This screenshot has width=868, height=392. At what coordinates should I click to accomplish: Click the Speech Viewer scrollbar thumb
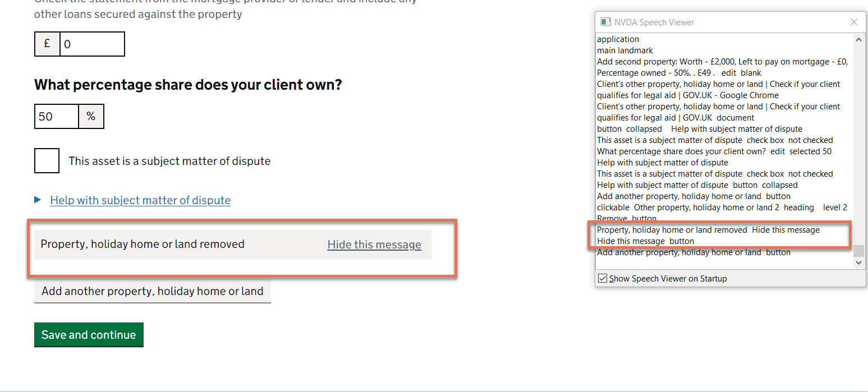click(858, 251)
